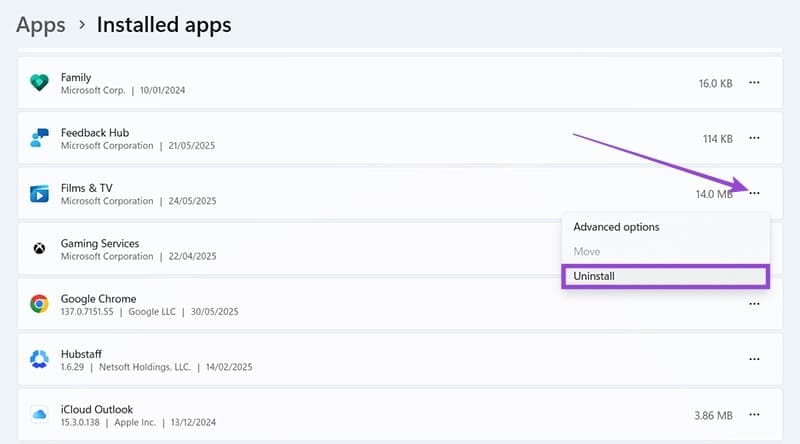
Task: Click the Films & TV app icon
Action: point(40,194)
